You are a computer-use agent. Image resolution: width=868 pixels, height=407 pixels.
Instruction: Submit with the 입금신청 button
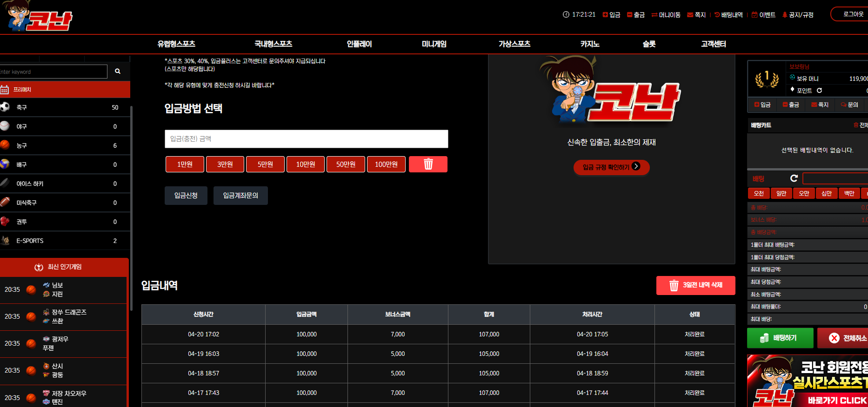pyautogui.click(x=186, y=196)
